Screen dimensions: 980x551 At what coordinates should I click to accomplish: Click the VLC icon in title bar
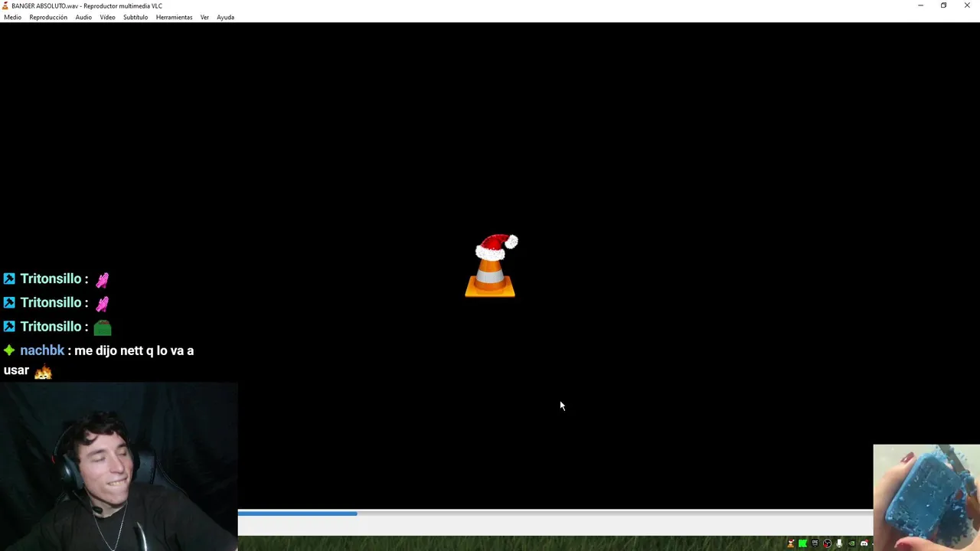tap(5, 5)
